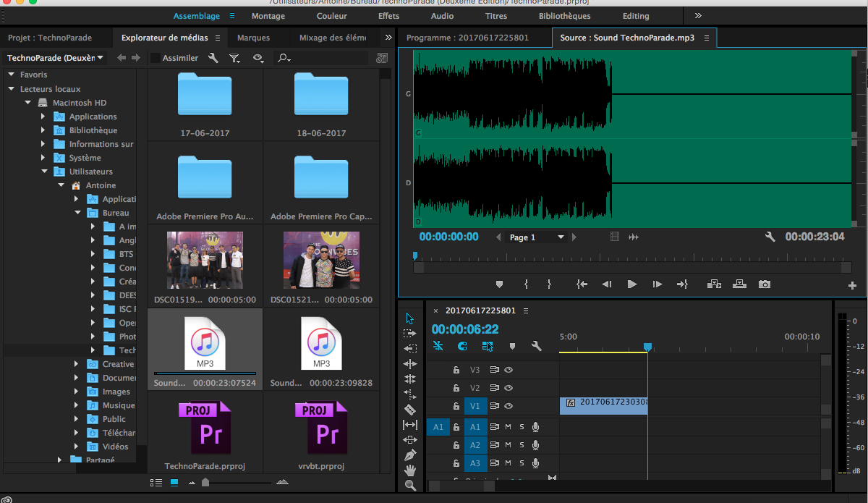This screenshot has width=868, height=503.
Task: Collapse the Lecteurs locaux tree section
Action: coord(12,89)
